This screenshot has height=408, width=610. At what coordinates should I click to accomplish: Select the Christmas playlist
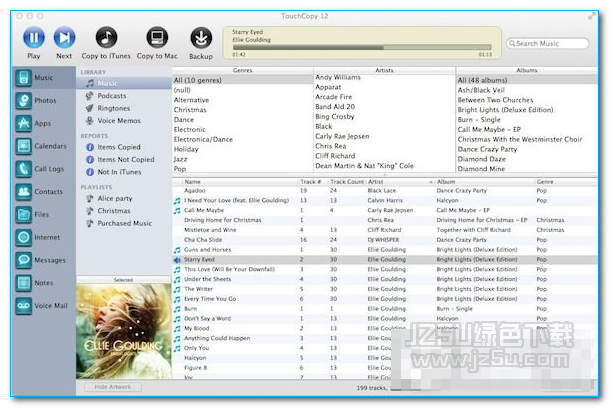[124, 211]
